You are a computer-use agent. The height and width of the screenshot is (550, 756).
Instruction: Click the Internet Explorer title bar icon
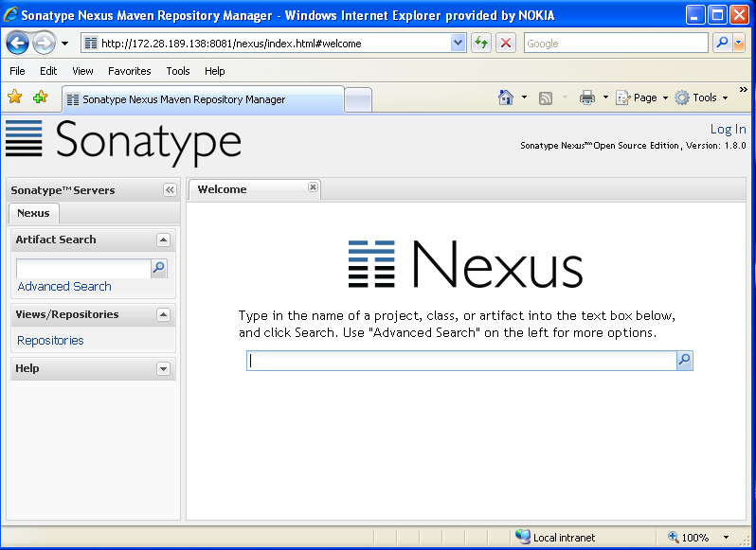click(10, 15)
